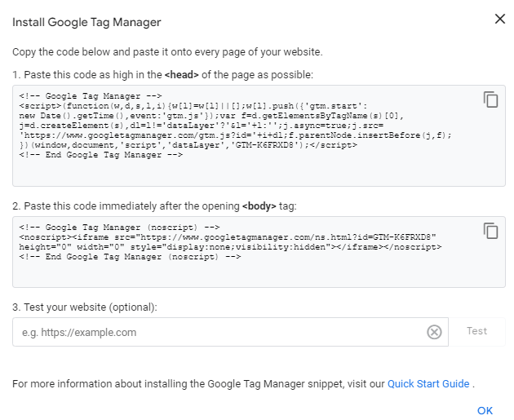Click the Install Google Tag Manager title

86,22
